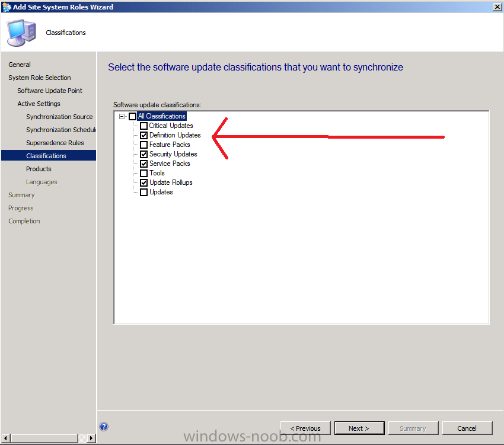Uncheck Definition Updates classification
Viewport: 504px width, 445px height.
tap(143, 135)
